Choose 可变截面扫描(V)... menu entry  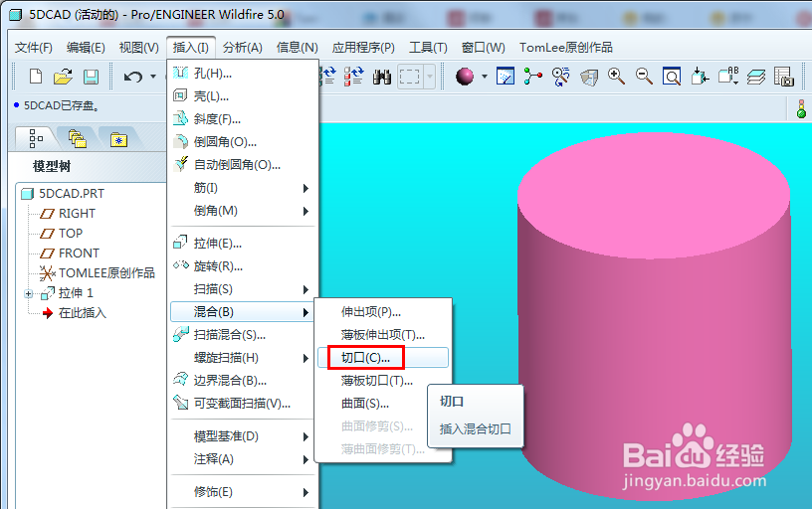[x=243, y=403]
